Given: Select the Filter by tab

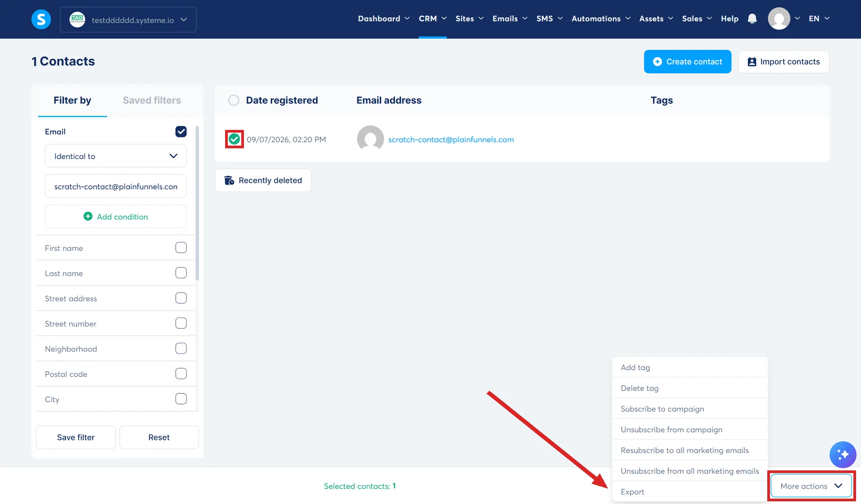Looking at the screenshot, I should 72,100.
